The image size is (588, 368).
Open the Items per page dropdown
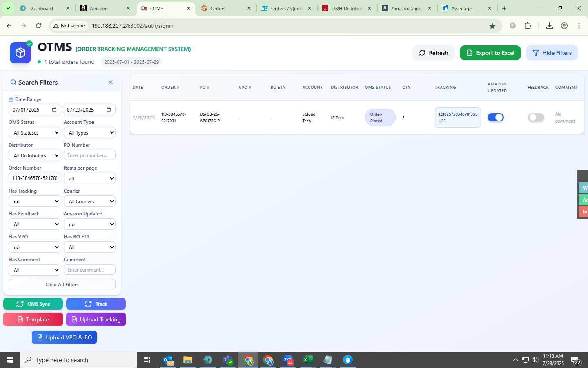tap(89, 178)
